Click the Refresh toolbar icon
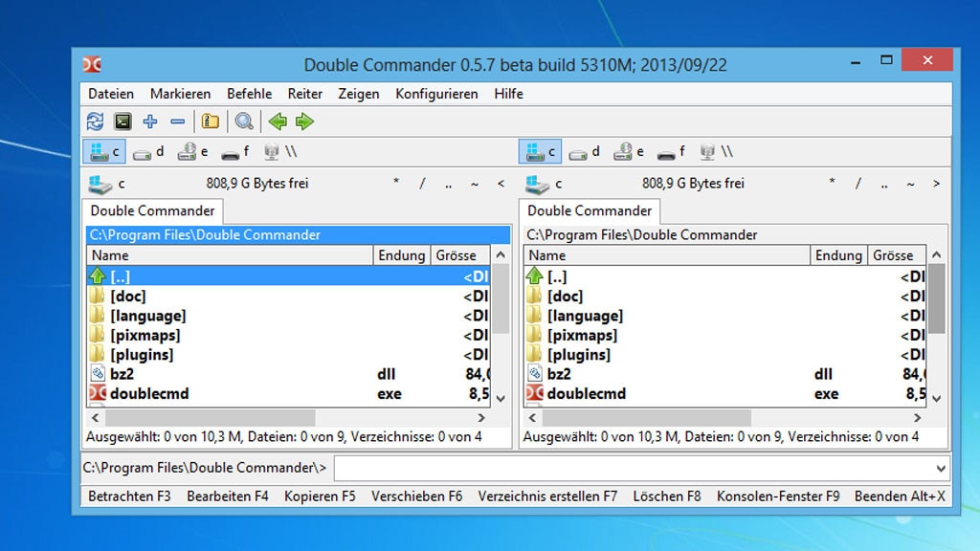This screenshot has height=551, width=980. point(96,121)
